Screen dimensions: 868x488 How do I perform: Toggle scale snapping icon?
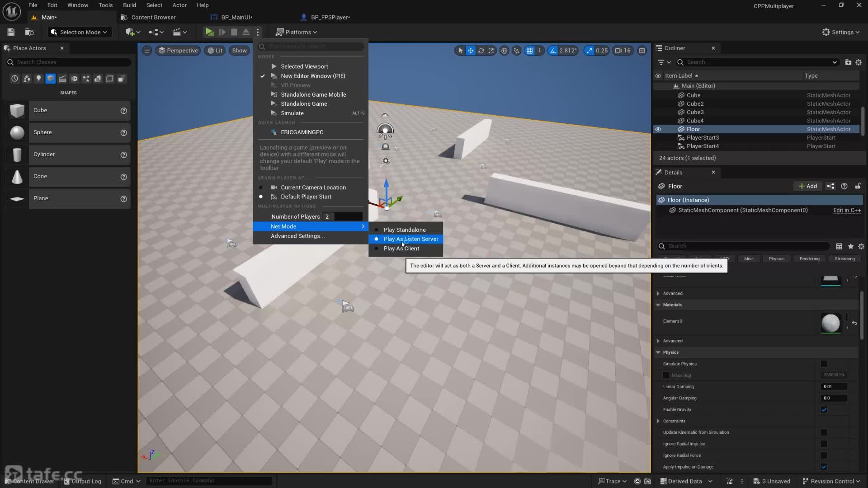click(x=589, y=51)
